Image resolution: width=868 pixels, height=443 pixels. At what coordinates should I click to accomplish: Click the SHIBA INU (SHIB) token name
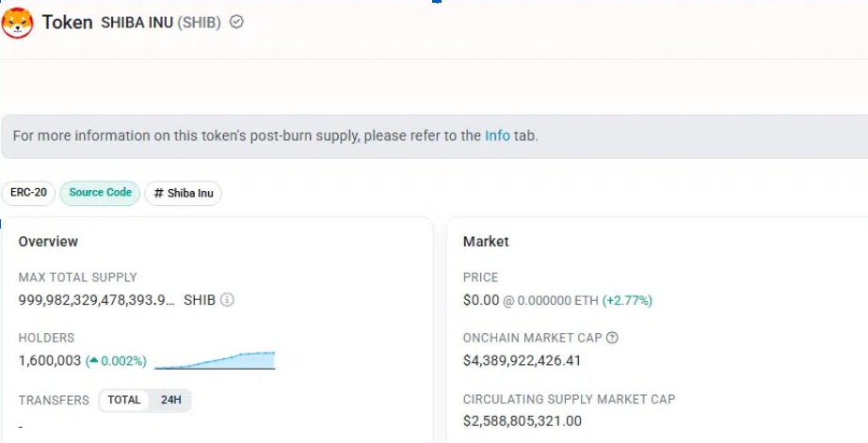[x=161, y=23]
